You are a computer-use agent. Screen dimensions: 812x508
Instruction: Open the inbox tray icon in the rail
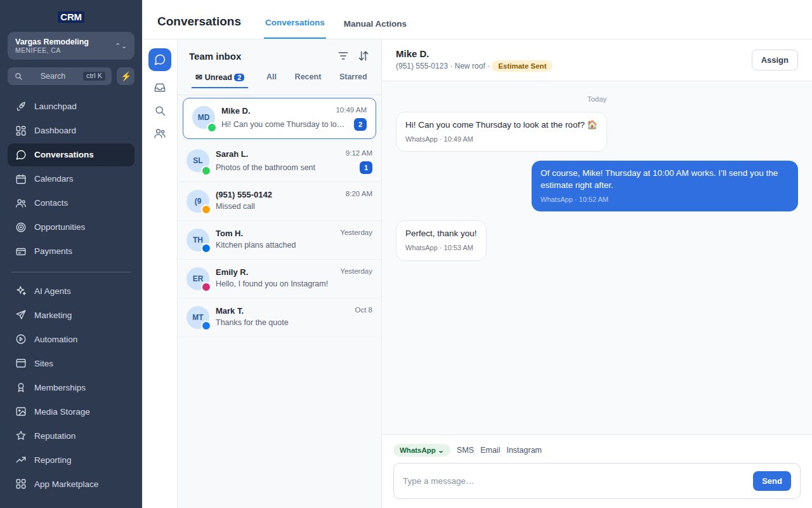click(x=160, y=88)
